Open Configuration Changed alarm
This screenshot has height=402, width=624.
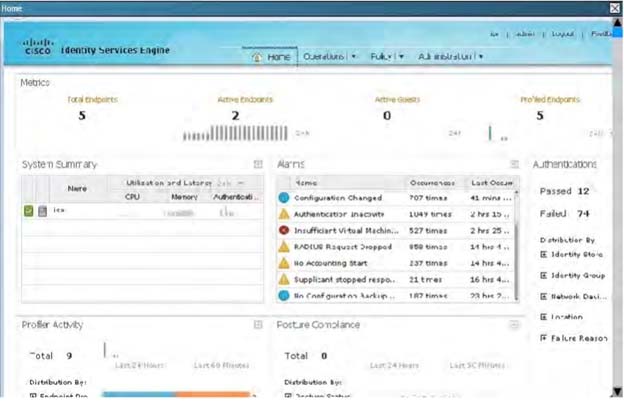click(338, 198)
